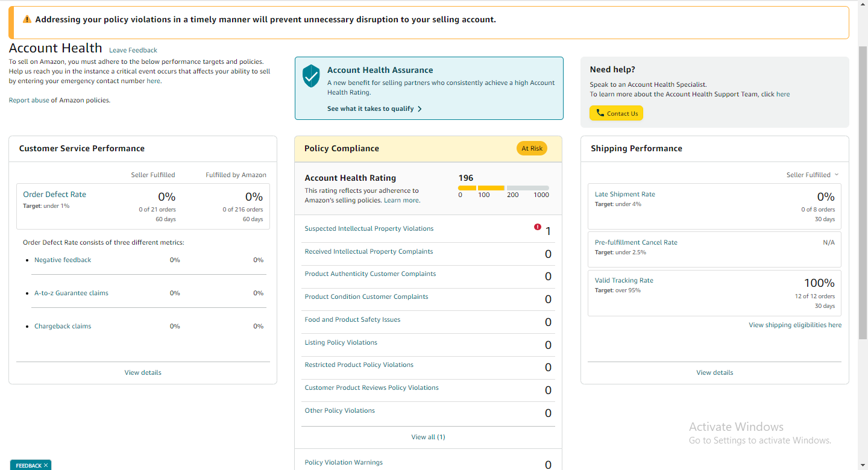Click the Customer Service Performance heading
Screen dimensions: 868x470
(x=82, y=148)
